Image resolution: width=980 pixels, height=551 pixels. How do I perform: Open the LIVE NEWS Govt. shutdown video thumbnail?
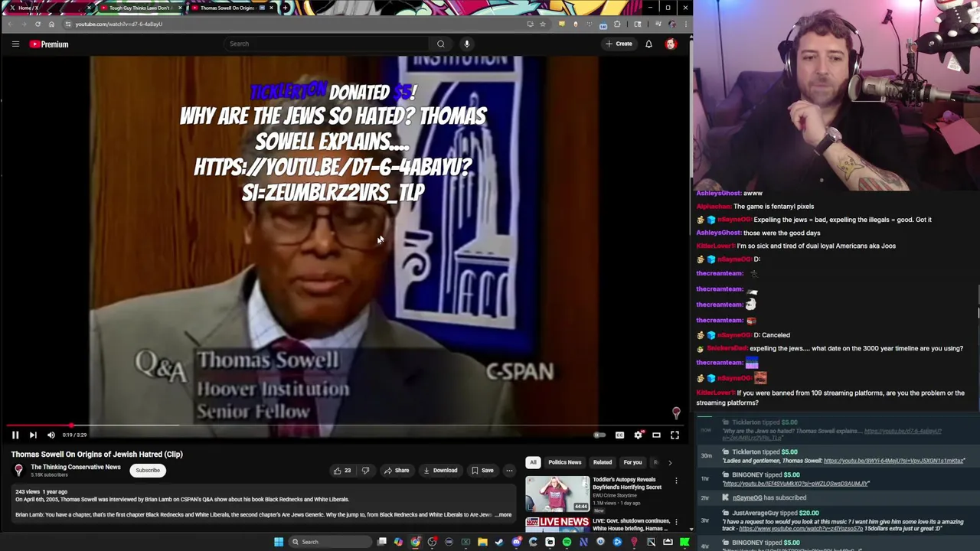coord(557,524)
